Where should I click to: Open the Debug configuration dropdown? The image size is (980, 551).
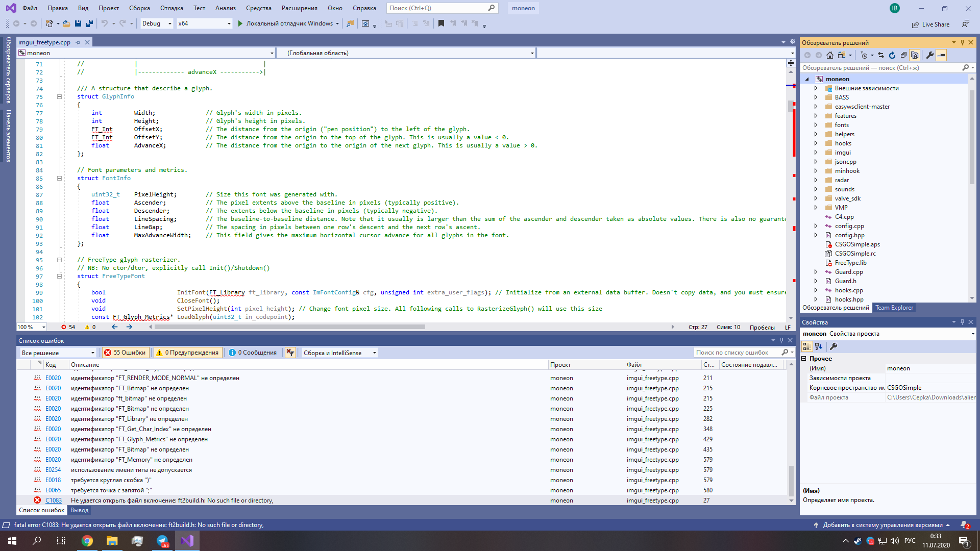[157, 23]
